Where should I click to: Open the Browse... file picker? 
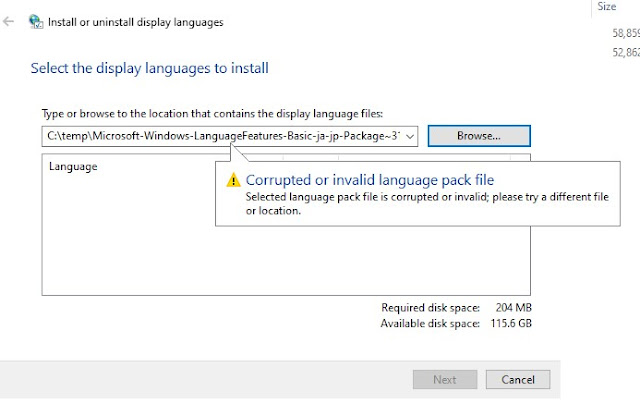pyautogui.click(x=479, y=136)
